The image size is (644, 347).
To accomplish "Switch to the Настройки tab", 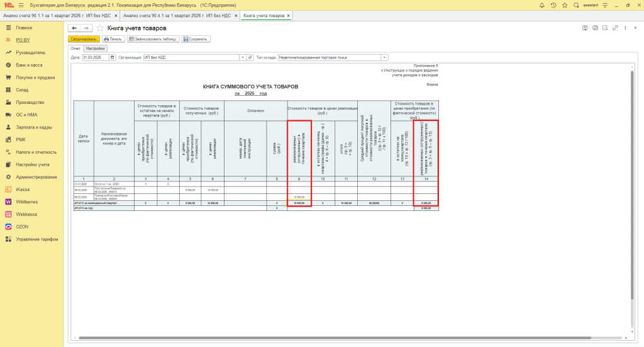I will (96, 48).
